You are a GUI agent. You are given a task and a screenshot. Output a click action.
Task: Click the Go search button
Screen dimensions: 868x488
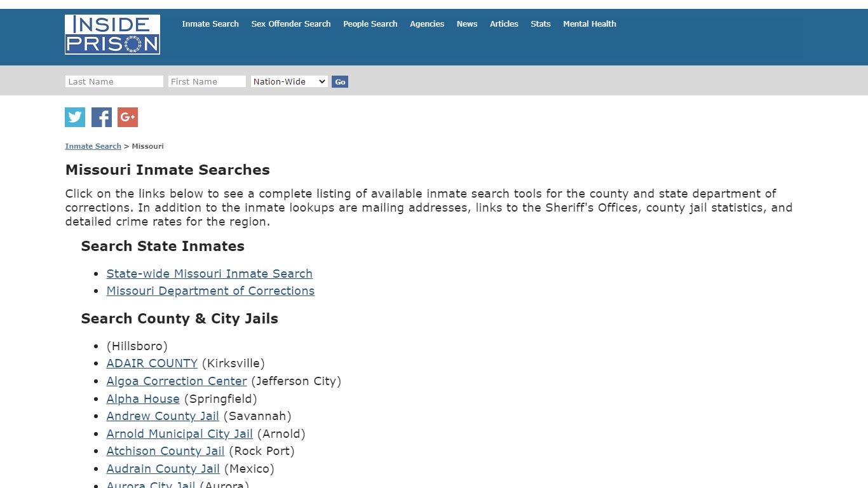point(340,81)
